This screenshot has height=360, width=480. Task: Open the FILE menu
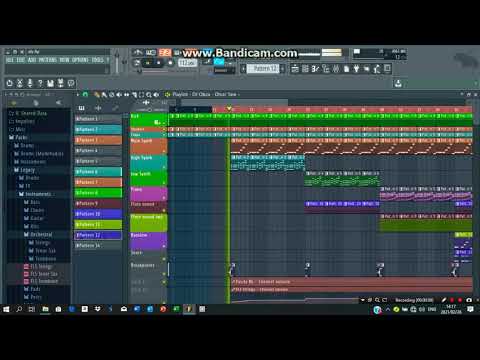(x=10, y=60)
